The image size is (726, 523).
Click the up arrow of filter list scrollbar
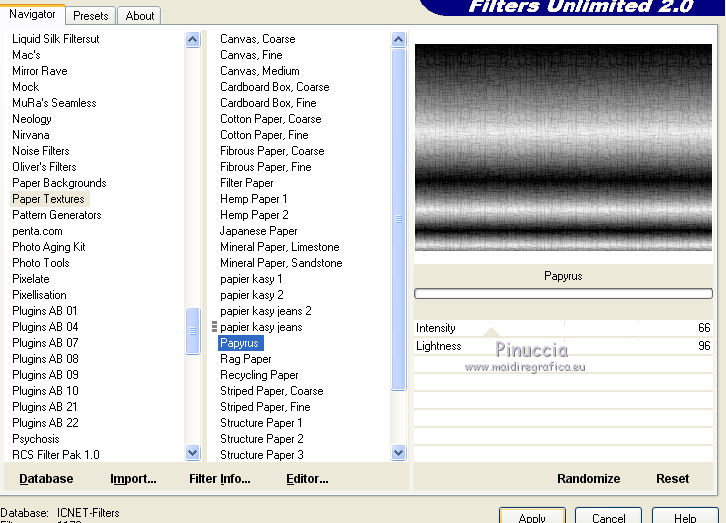click(399, 40)
